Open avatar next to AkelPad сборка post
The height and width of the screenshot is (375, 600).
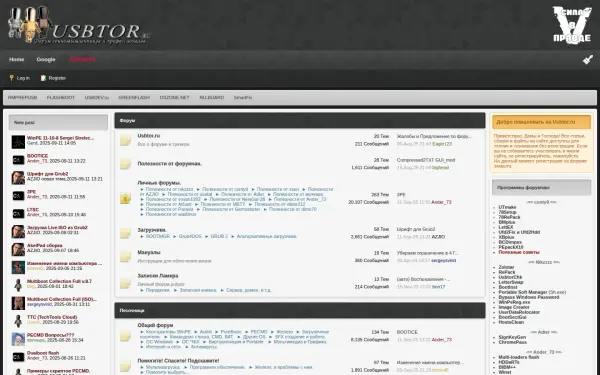(18, 249)
